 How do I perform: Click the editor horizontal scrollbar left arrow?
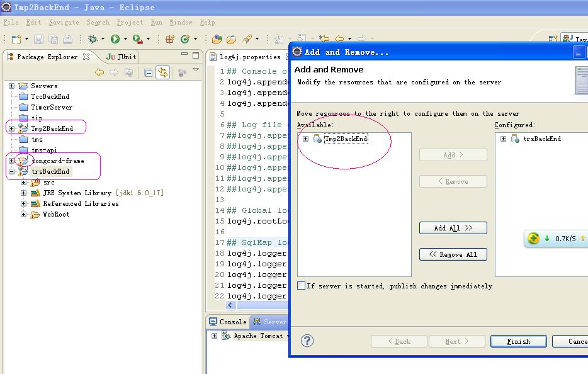(230, 305)
